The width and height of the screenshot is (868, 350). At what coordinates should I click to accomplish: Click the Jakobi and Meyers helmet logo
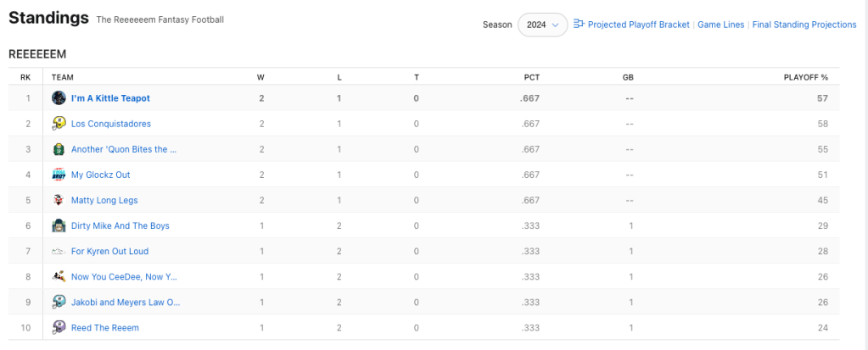point(59,302)
